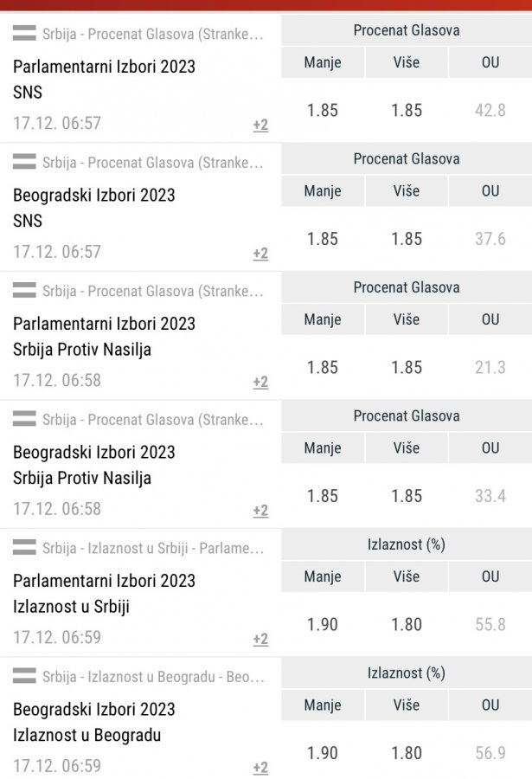This screenshot has height=779, width=532.
Task: Pick Manje 1.85 for Parlamentarni Izbori SNS
Action: tap(323, 110)
